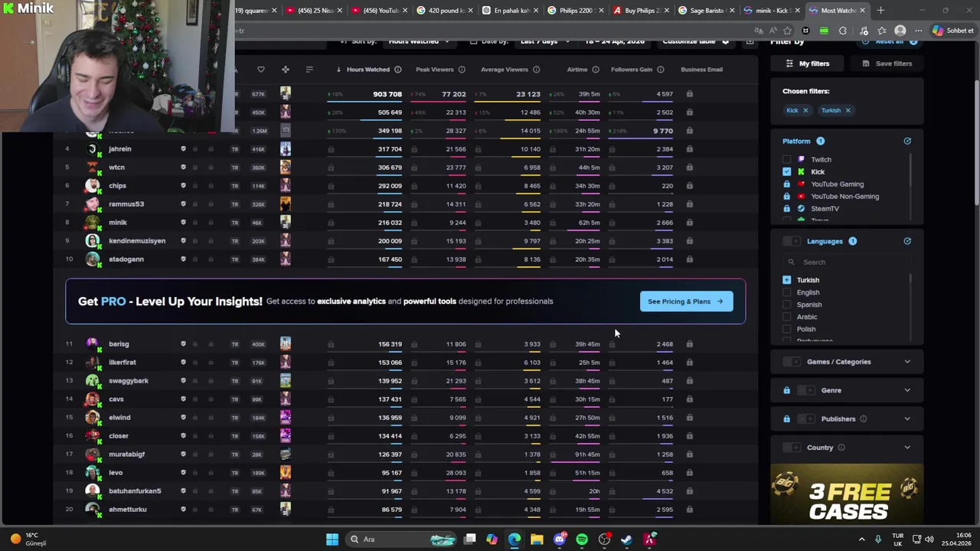This screenshot has width=980, height=551.
Task: Show hidden system tray icons
Action: click(861, 540)
